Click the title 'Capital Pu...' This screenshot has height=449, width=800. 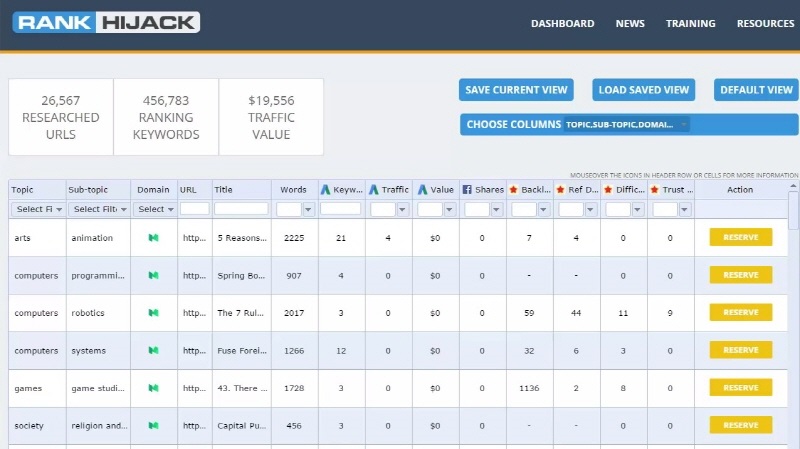tap(241, 426)
